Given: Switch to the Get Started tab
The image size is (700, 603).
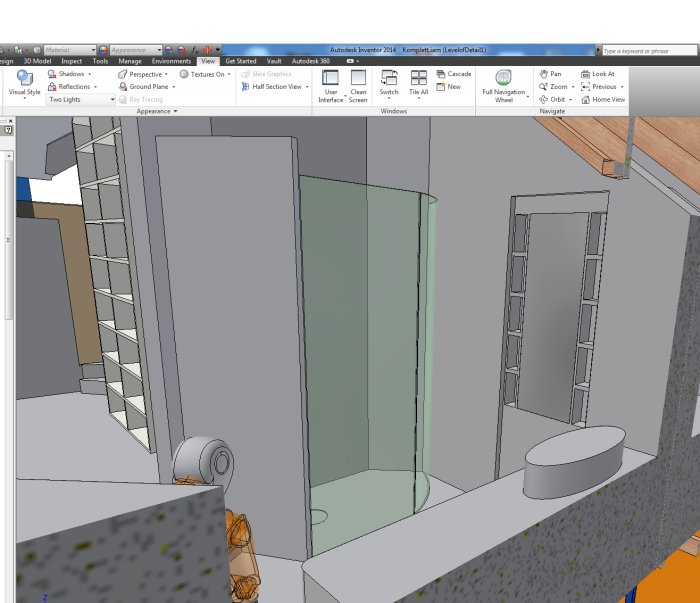Looking at the screenshot, I should 241,61.
